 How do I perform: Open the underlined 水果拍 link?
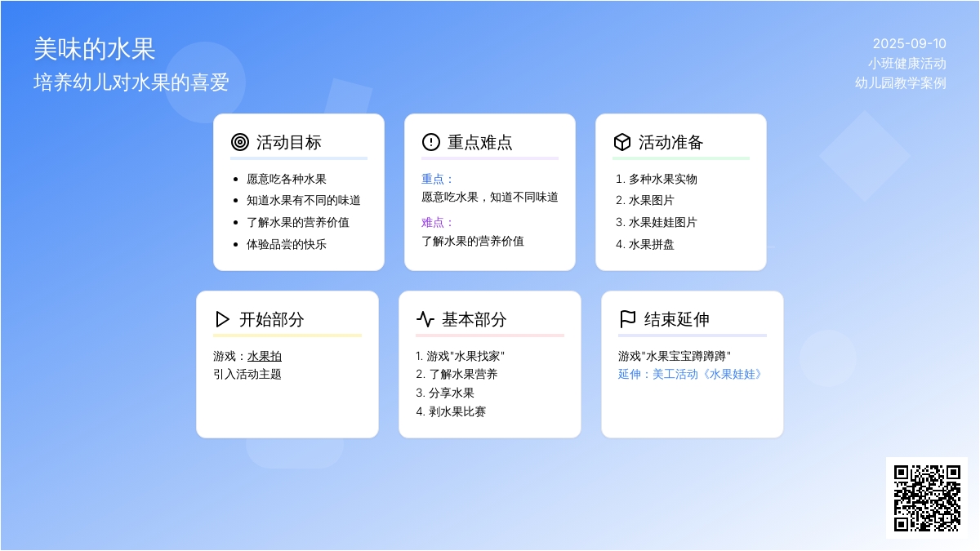265,356
